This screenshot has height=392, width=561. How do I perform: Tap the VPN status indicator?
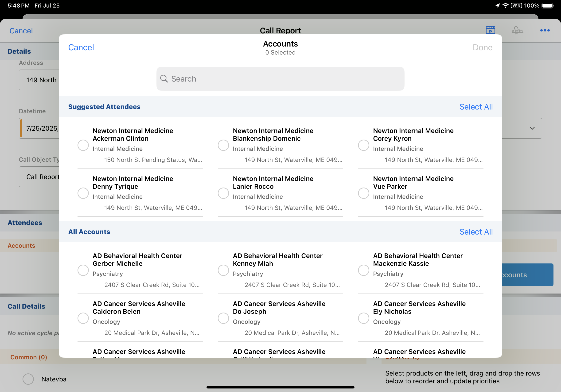516,5
